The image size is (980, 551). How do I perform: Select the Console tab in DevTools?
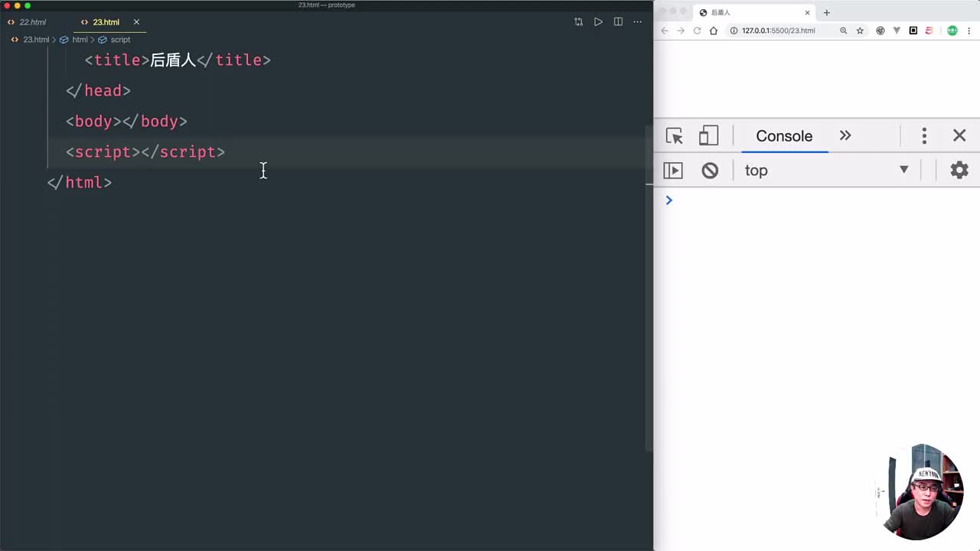[x=784, y=136]
